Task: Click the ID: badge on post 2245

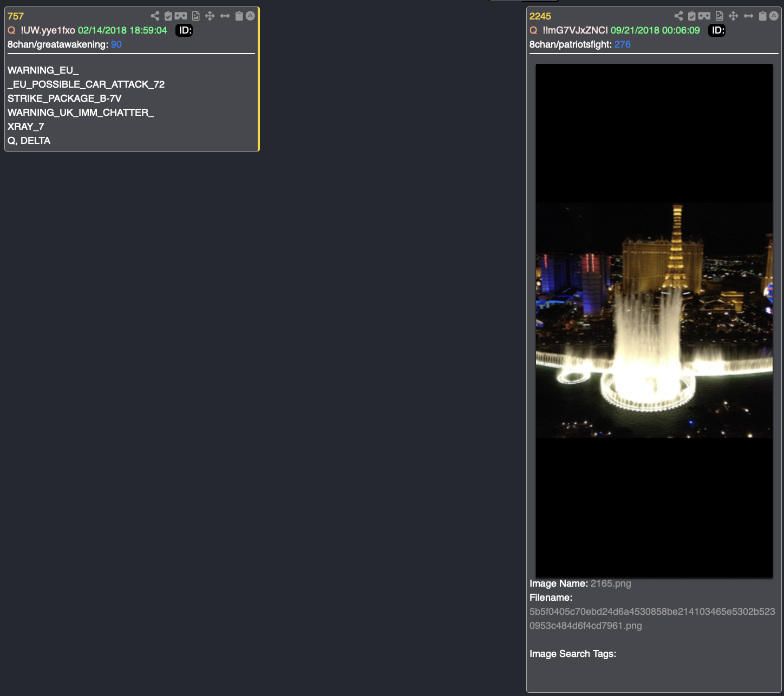Action: pos(717,30)
